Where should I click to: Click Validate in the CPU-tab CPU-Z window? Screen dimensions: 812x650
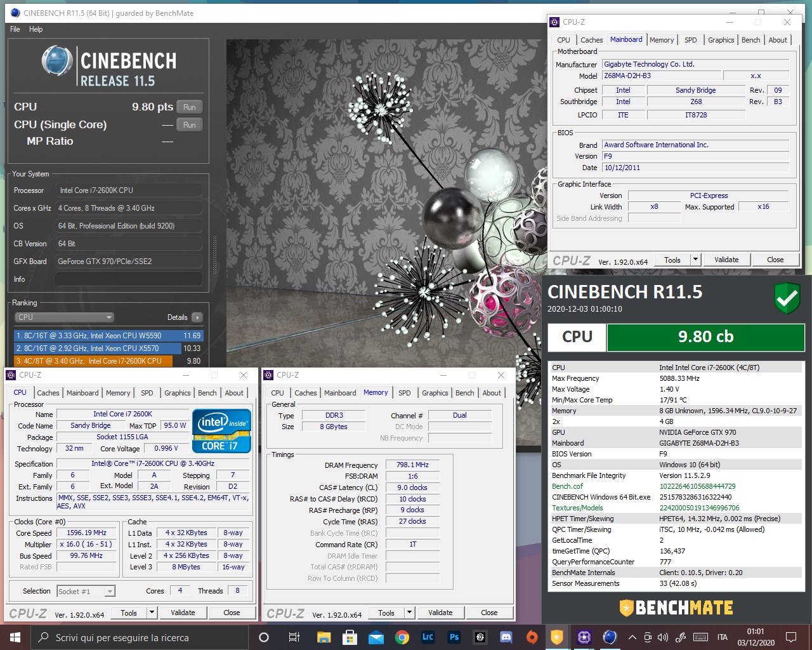click(183, 613)
